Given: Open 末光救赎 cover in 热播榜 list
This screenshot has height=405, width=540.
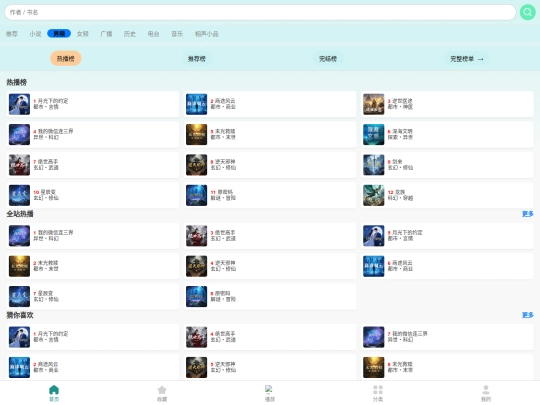Looking at the screenshot, I should (197, 134).
